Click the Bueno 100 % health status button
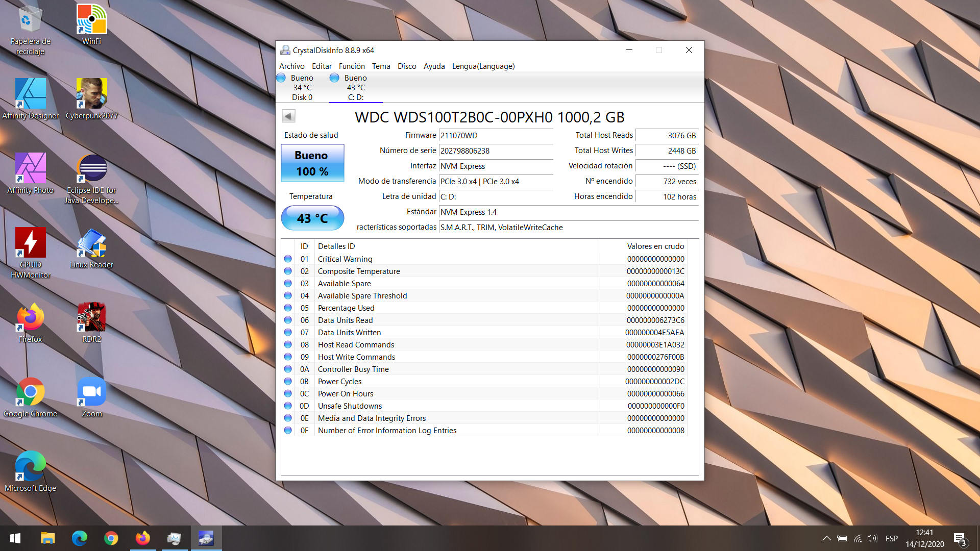This screenshot has height=551, width=980. 312,163
